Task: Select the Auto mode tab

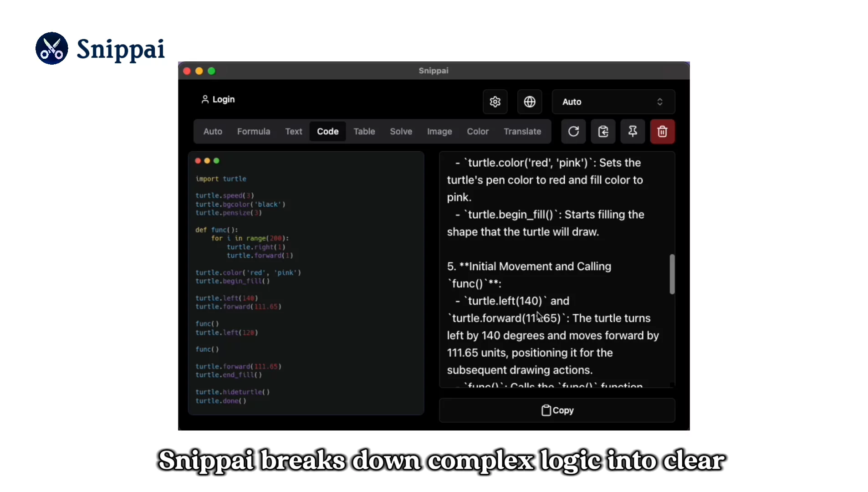Action: click(x=213, y=132)
